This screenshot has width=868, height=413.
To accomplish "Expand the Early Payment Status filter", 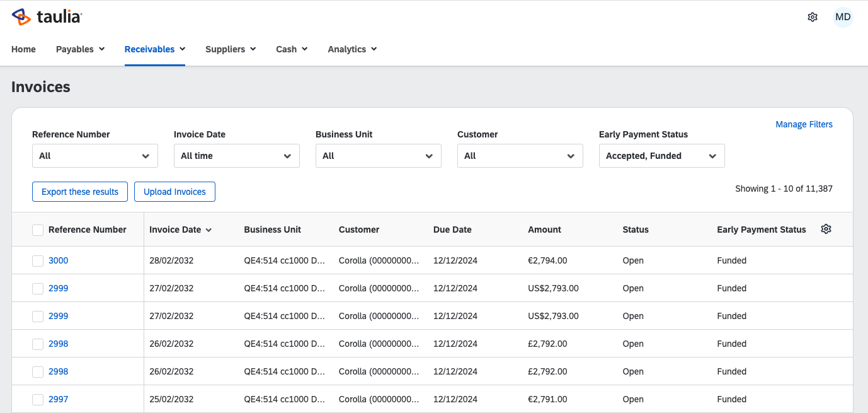I will [661, 156].
